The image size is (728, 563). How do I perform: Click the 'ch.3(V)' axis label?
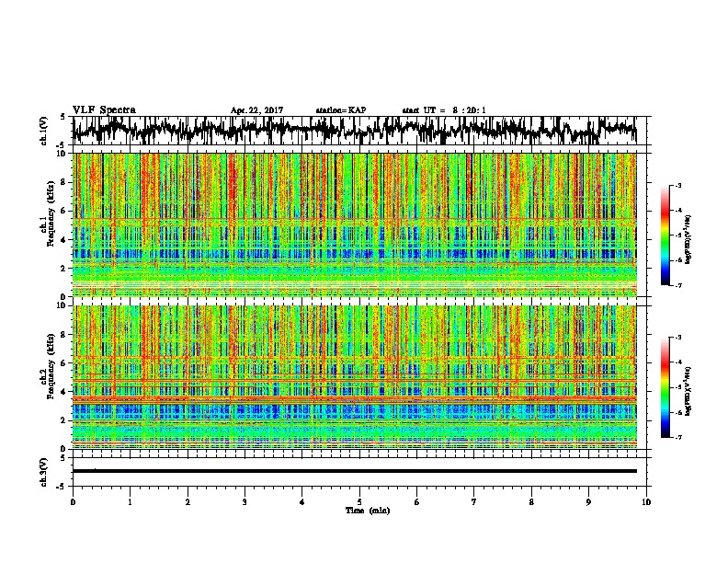click(x=42, y=472)
